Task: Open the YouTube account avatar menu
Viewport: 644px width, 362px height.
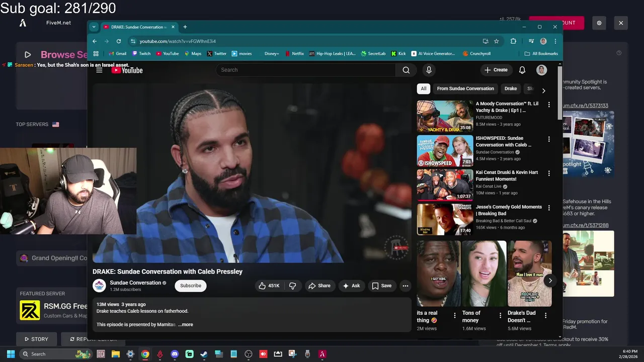Action: [x=541, y=70]
